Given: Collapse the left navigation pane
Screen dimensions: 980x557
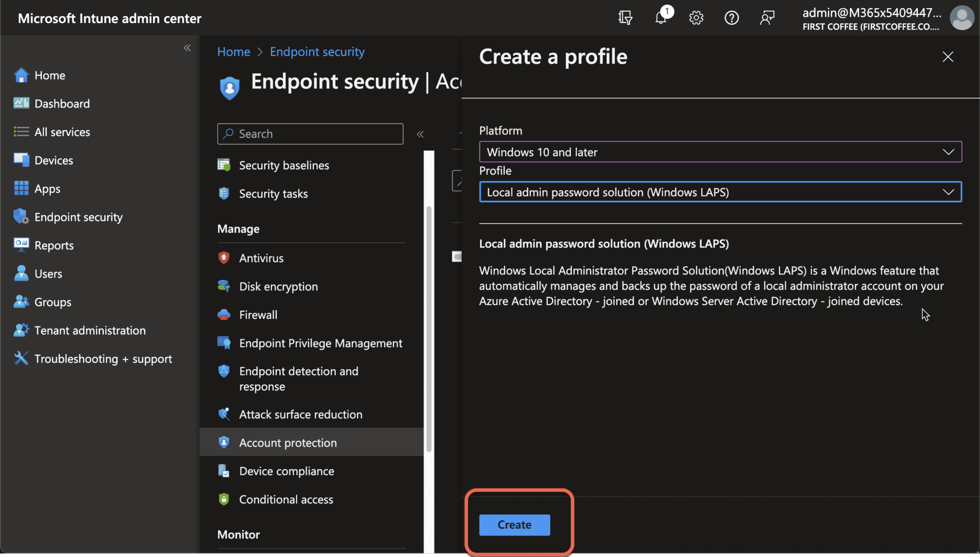Looking at the screenshot, I should coord(187,47).
